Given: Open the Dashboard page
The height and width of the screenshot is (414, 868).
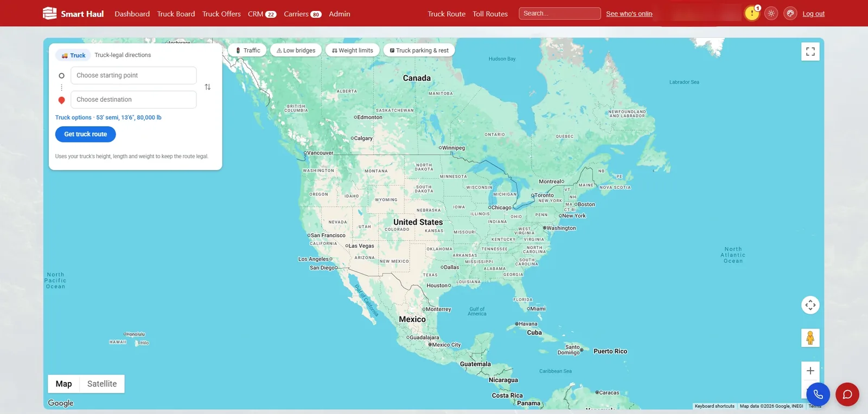Looking at the screenshot, I should (x=132, y=14).
